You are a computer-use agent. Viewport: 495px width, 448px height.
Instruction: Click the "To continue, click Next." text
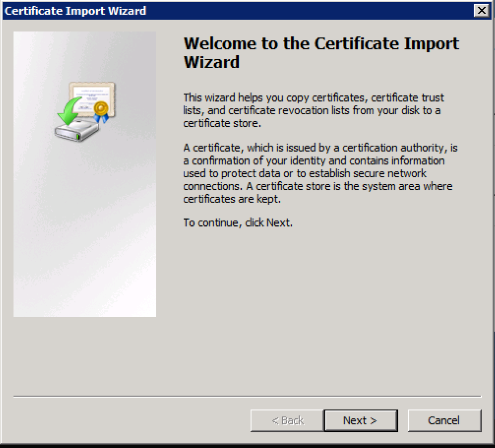(x=237, y=223)
